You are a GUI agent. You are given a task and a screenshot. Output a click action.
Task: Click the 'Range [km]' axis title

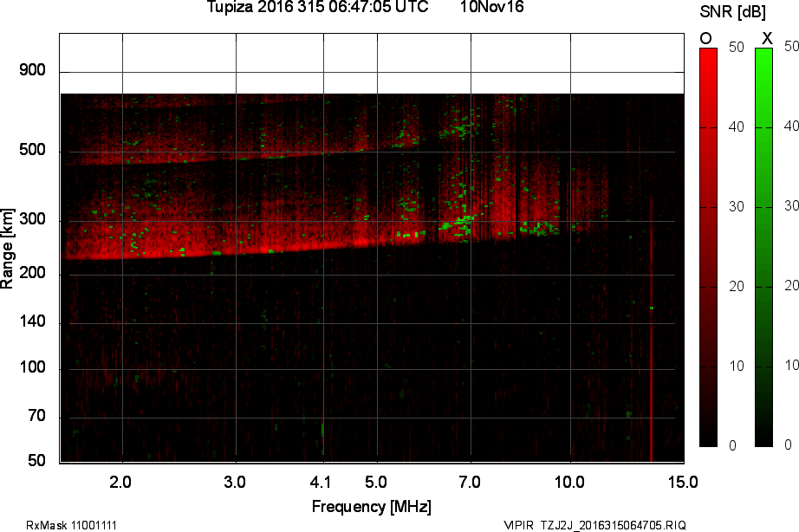tap(7, 248)
